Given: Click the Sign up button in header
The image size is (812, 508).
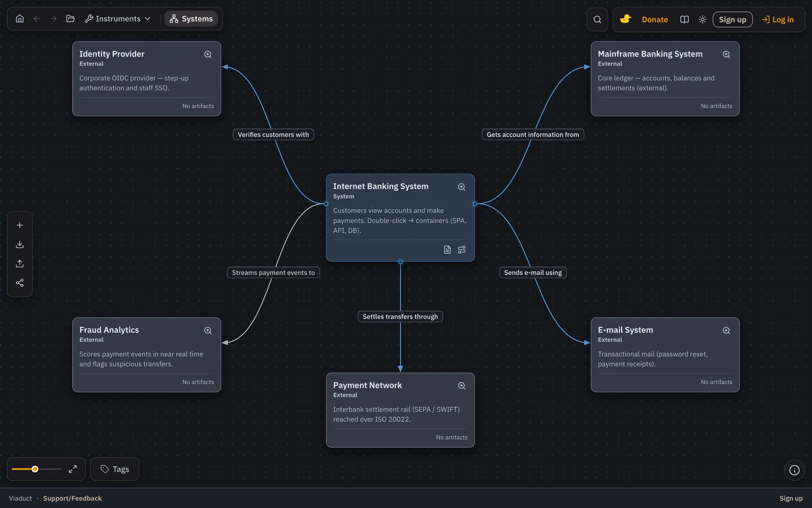Looking at the screenshot, I should coord(733,19).
